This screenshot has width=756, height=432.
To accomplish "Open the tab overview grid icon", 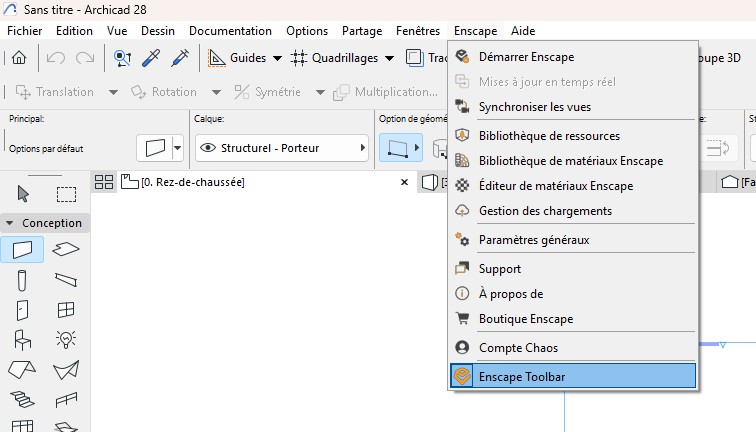I will (104, 182).
